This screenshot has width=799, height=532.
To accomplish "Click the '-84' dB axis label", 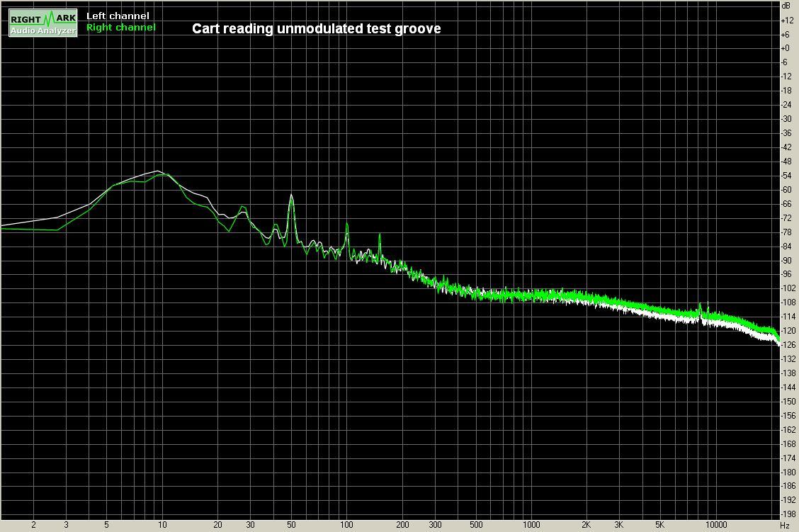I will point(787,246).
